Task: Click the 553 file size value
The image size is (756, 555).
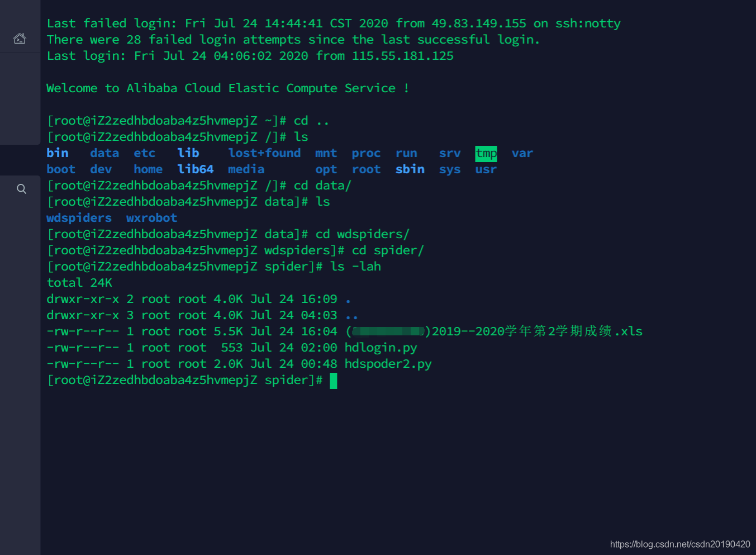Action: pos(232,348)
